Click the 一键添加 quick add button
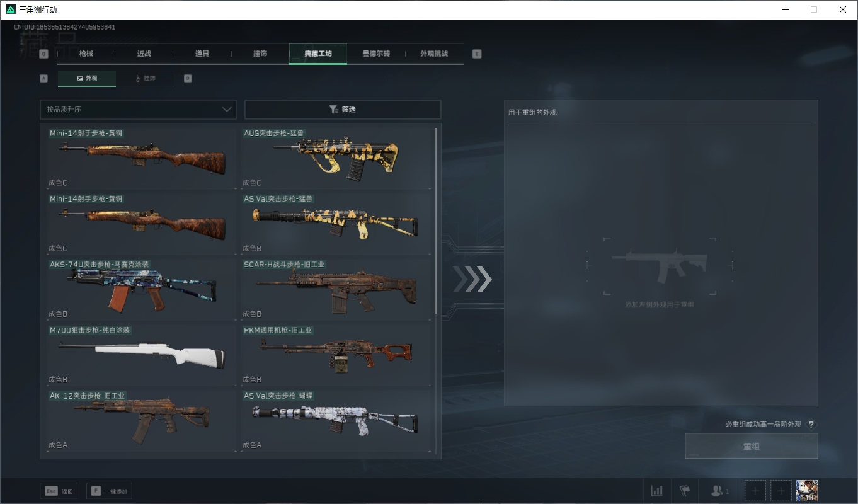 pos(110,491)
